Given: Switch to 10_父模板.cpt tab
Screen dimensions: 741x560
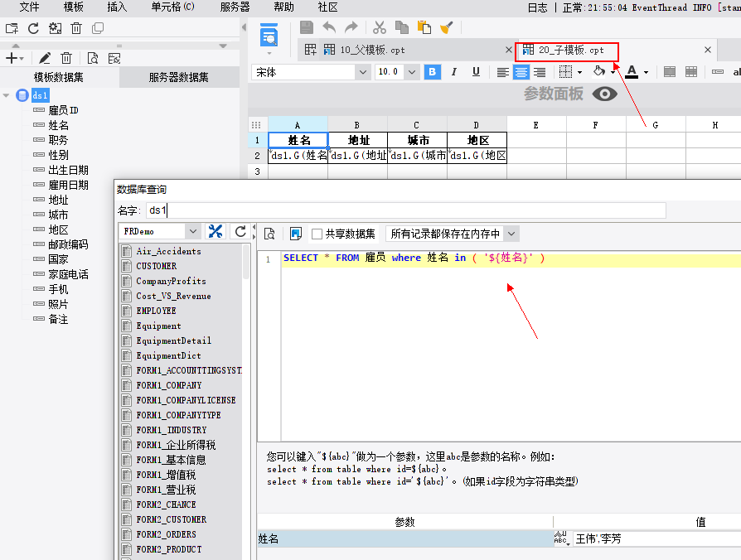Looking at the screenshot, I should 373,50.
